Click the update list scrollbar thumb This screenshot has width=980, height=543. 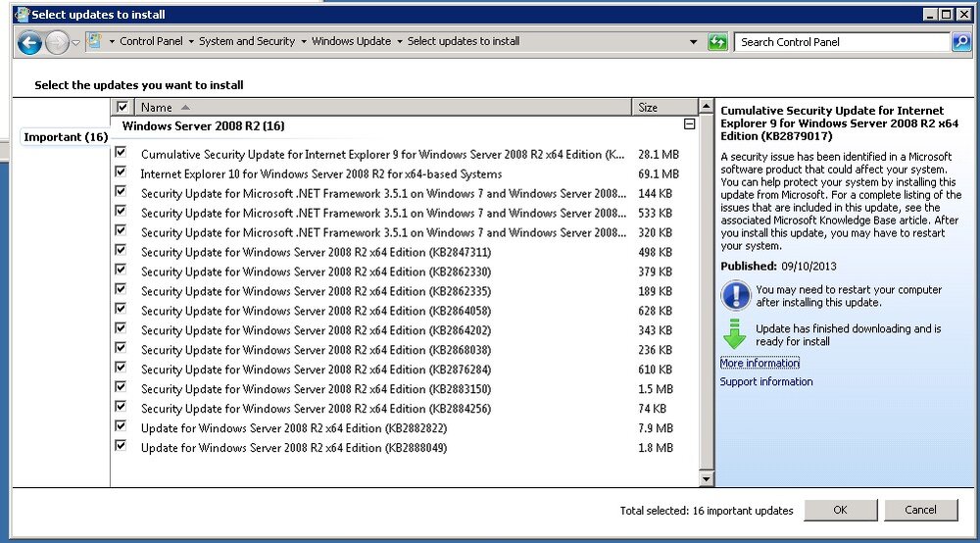706,291
